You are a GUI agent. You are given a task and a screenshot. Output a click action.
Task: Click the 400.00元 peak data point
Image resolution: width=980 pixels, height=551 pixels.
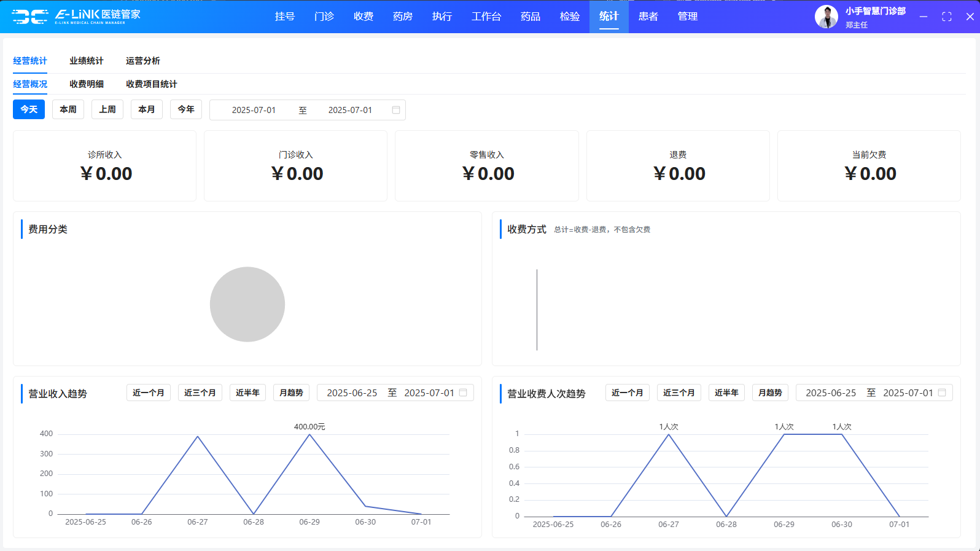click(x=309, y=435)
